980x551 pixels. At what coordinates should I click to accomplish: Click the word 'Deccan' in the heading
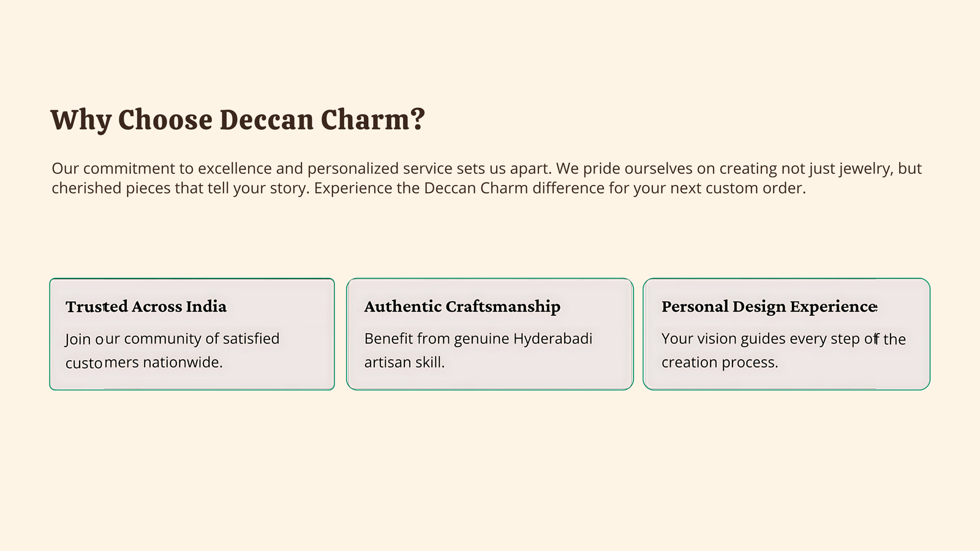pos(266,120)
